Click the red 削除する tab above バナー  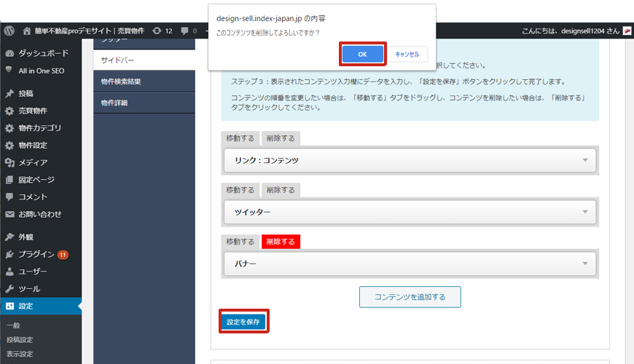[x=281, y=242]
